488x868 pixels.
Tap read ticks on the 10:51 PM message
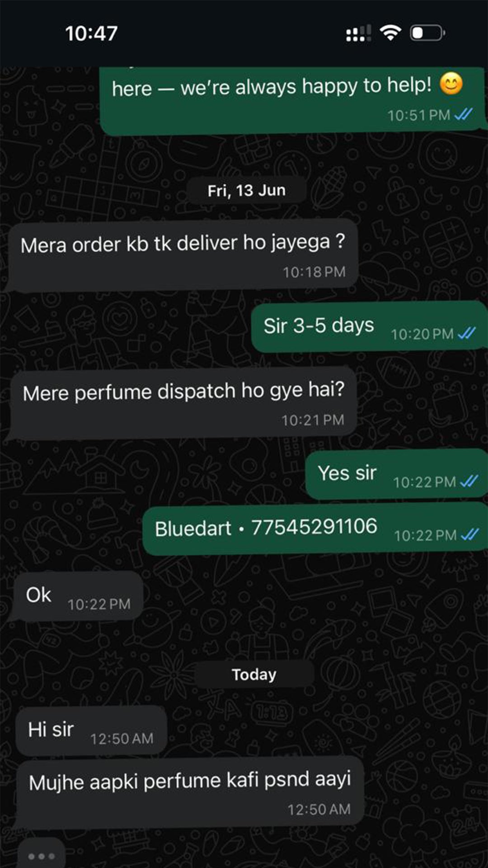coord(463,114)
